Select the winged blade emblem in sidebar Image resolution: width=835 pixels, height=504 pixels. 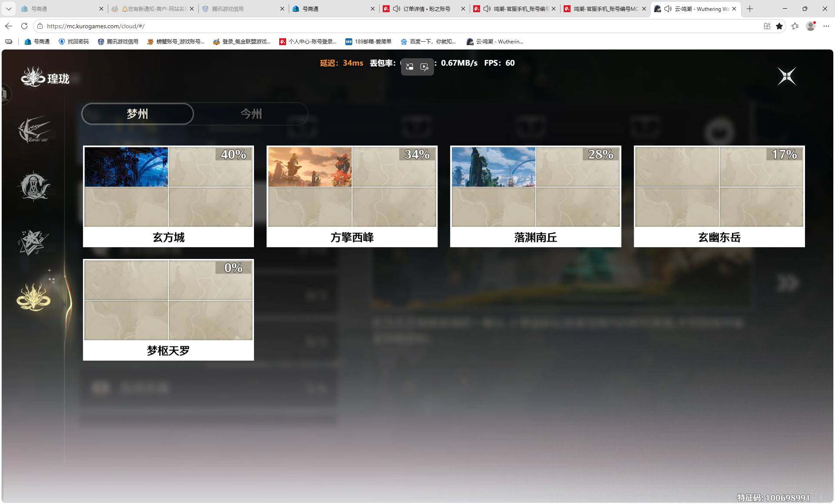[34, 129]
